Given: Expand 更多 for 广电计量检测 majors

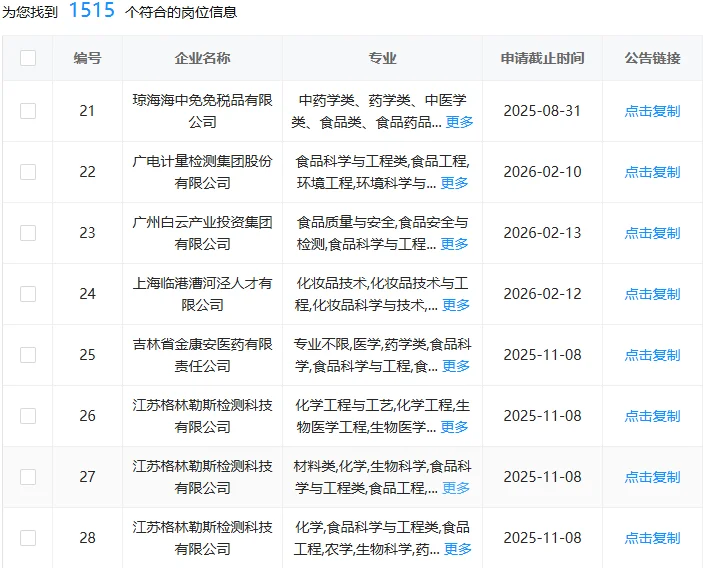Looking at the screenshot, I should (454, 183).
